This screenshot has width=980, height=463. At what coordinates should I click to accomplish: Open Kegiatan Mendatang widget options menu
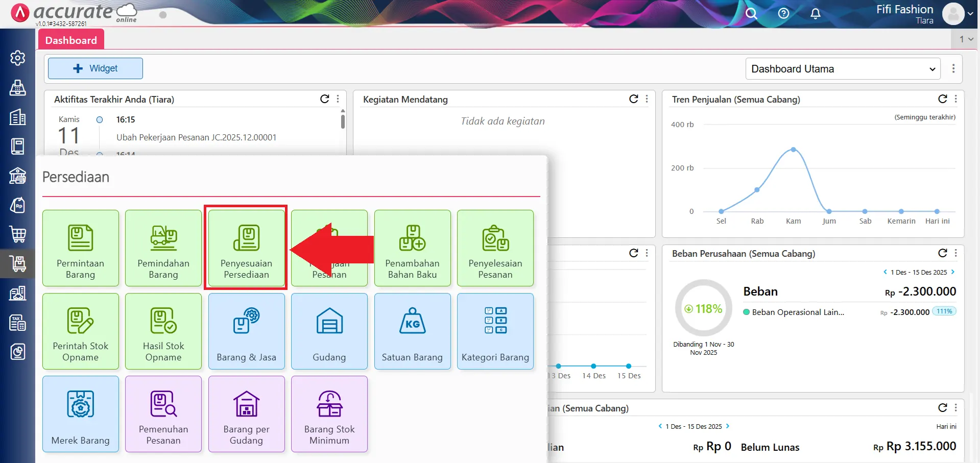tap(647, 99)
